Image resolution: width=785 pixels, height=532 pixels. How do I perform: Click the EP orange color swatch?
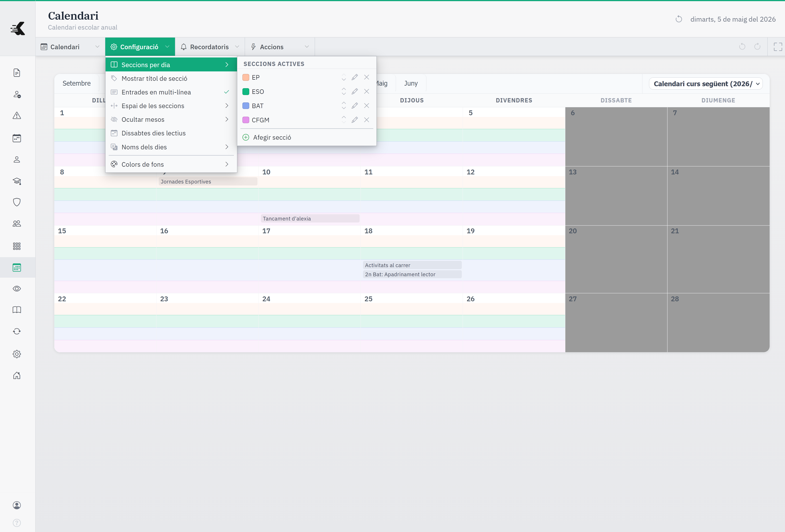tap(246, 77)
